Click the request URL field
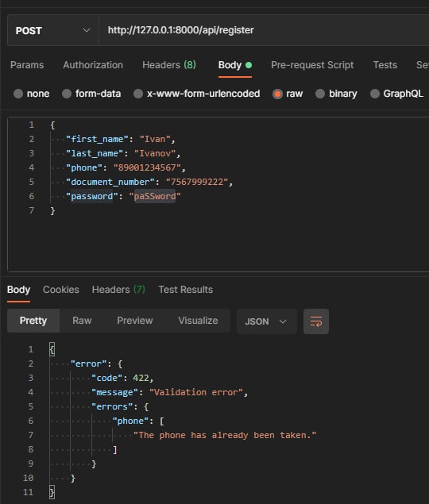The width and height of the screenshot is (429, 504). 264,30
